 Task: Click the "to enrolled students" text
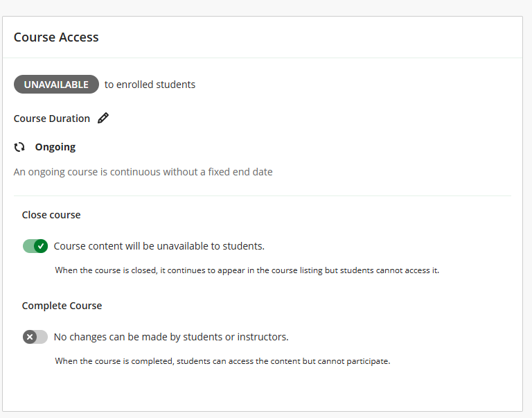pos(150,85)
